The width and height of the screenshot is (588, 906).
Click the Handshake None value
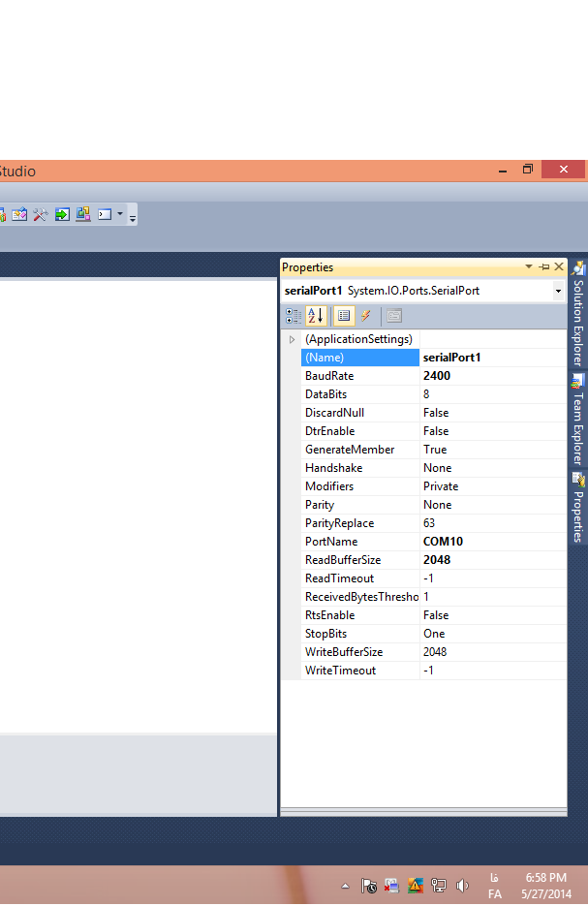click(x=437, y=468)
